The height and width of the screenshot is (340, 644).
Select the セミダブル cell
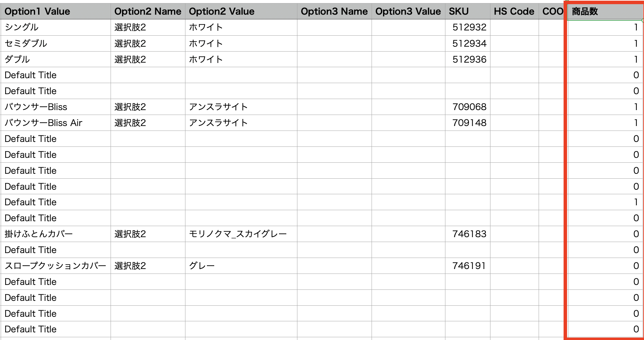coord(55,43)
